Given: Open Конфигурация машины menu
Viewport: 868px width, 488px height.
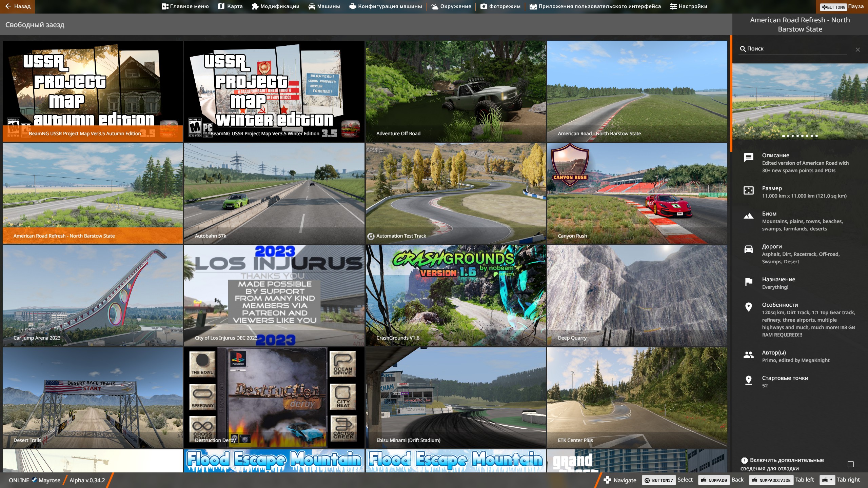Looking at the screenshot, I should [386, 6].
